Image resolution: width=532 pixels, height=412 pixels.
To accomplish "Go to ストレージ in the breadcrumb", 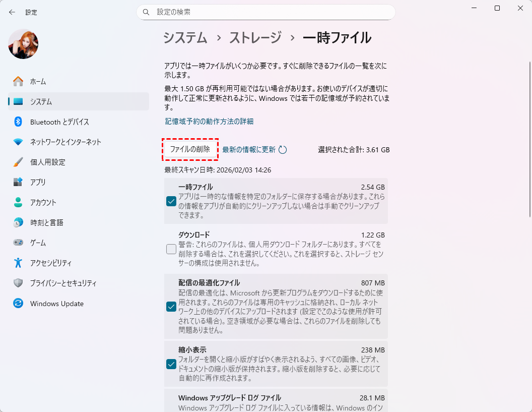I will tap(255, 38).
